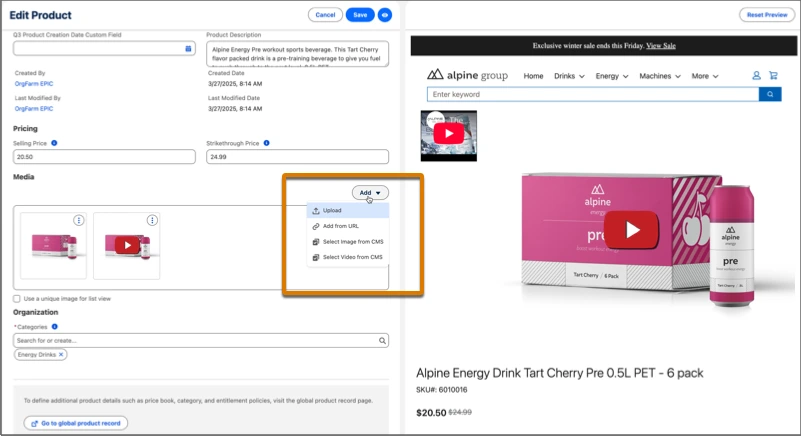Choose Add from URL option
The height and width of the screenshot is (436, 801).
coord(348,226)
